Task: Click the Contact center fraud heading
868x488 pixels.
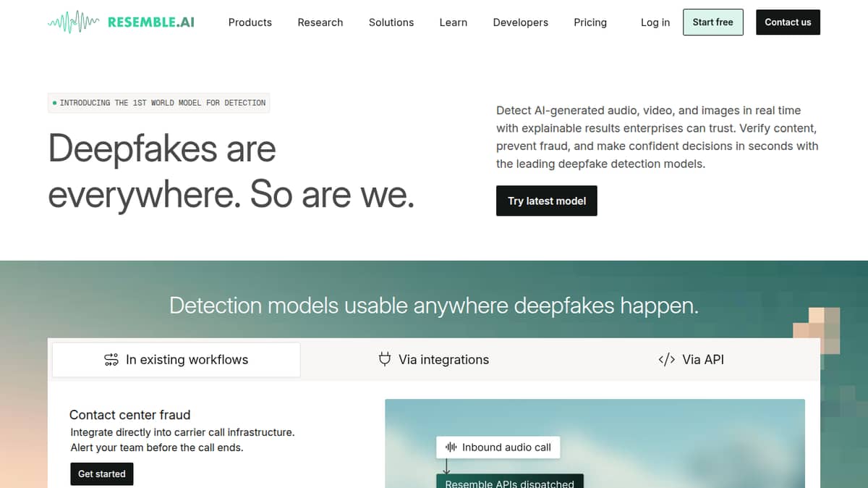Action: point(130,415)
